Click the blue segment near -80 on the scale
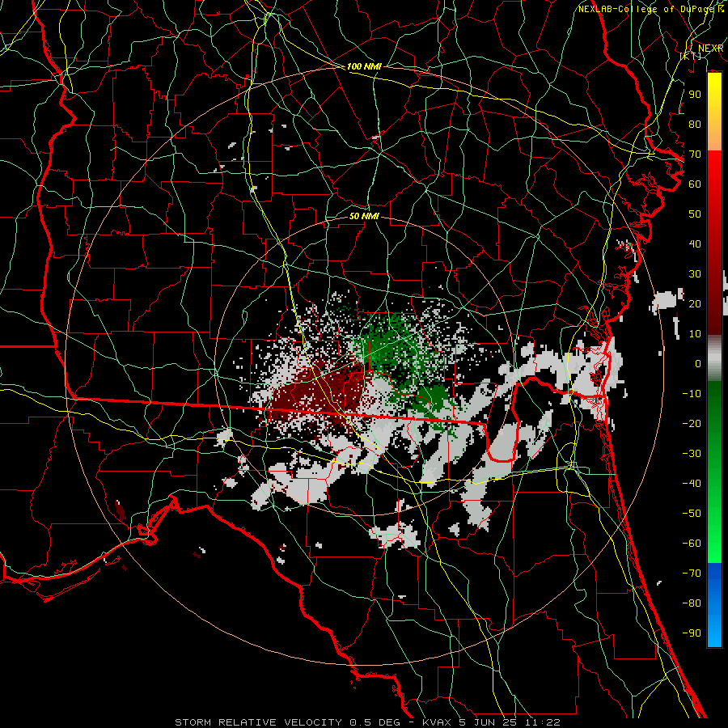This screenshot has width=728, height=728. click(x=714, y=603)
